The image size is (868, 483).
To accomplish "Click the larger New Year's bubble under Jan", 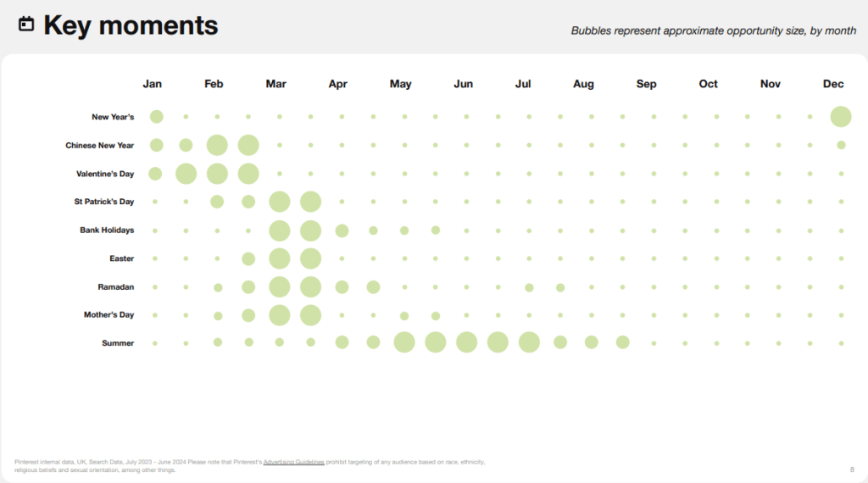I will [156, 117].
